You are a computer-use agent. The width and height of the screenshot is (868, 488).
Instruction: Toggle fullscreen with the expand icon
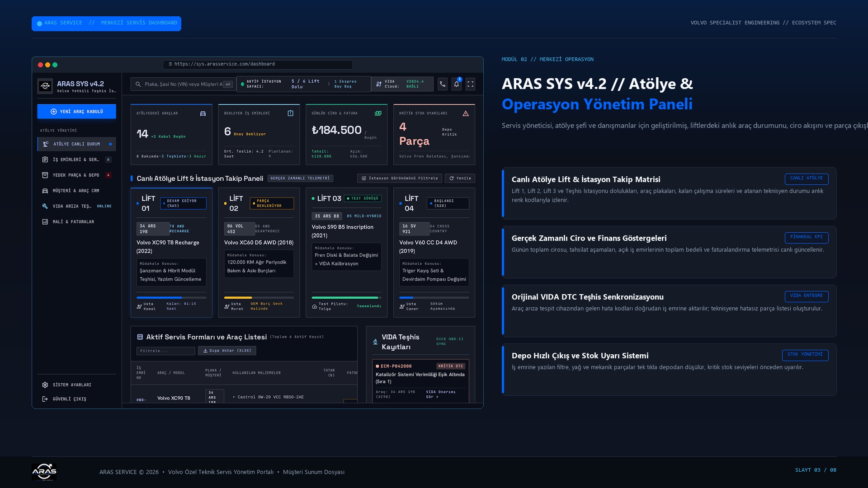[x=470, y=84]
